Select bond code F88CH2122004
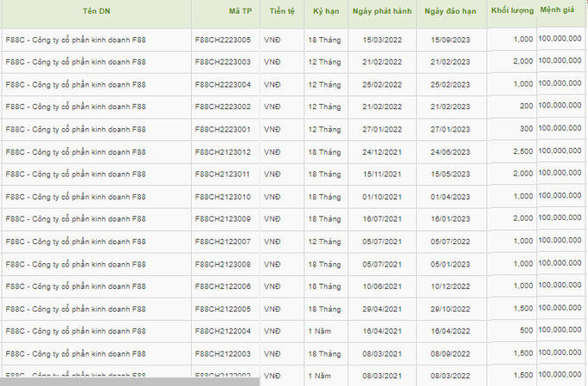588x386 pixels. coord(223,331)
